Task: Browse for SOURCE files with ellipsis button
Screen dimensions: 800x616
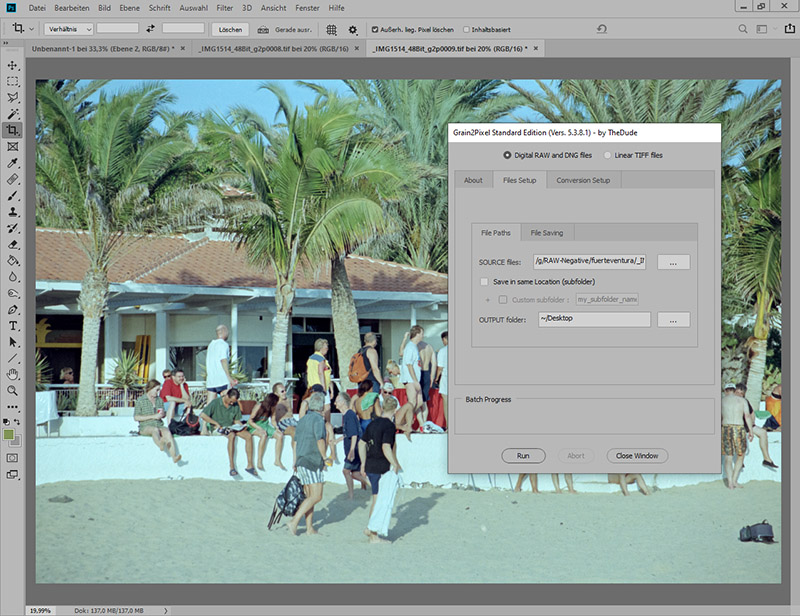Action: coord(673,262)
